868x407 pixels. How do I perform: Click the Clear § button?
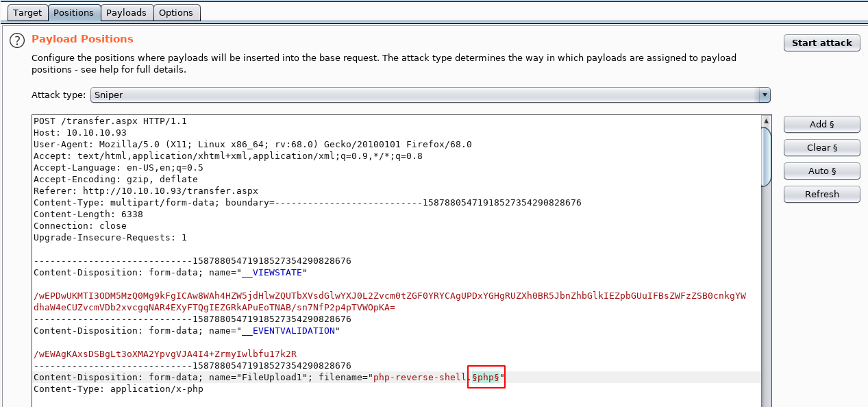point(821,147)
